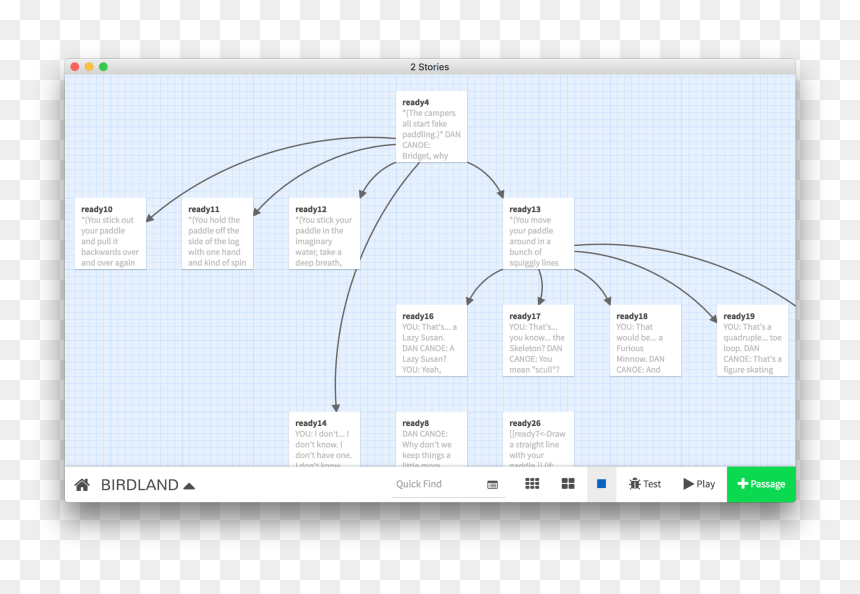Select the ready17 passage card

[x=538, y=341]
